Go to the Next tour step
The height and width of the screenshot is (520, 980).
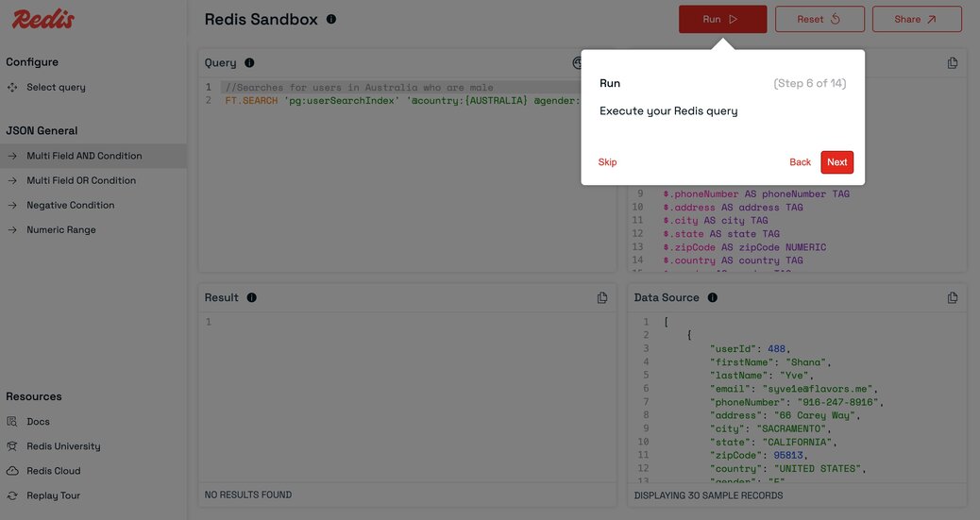click(x=836, y=162)
